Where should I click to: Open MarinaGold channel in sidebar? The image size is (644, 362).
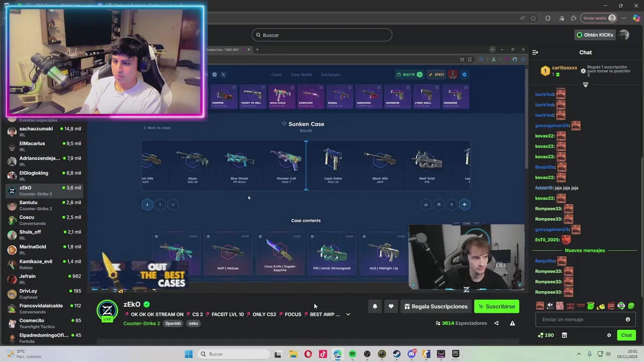(x=43, y=249)
